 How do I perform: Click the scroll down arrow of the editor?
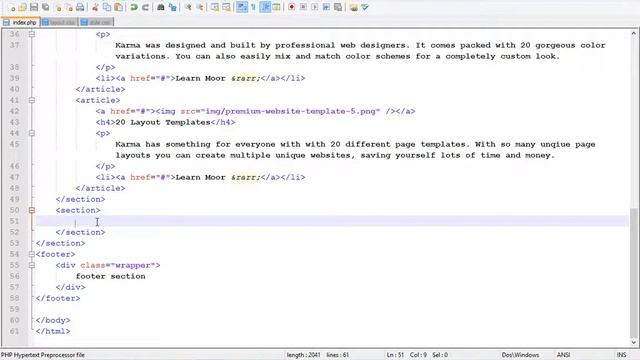click(633, 342)
